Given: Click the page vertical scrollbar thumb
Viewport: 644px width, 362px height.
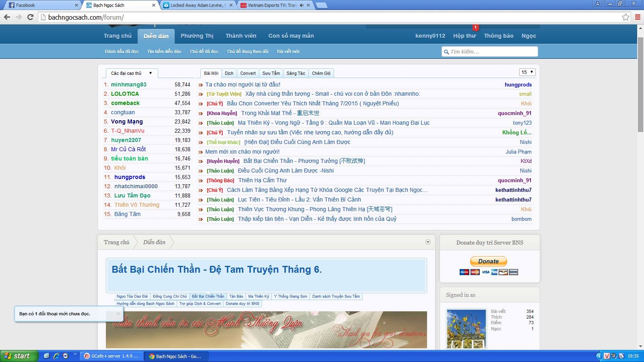Looking at the screenshot, I should pos(640,84).
